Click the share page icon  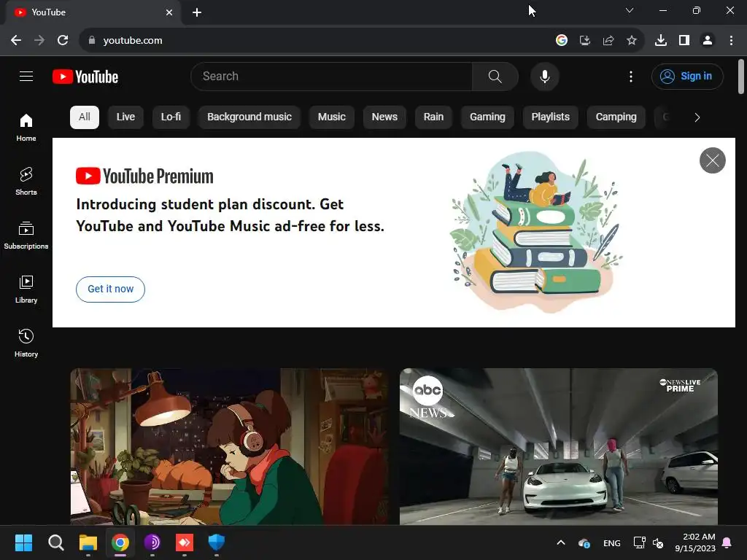[608, 41]
